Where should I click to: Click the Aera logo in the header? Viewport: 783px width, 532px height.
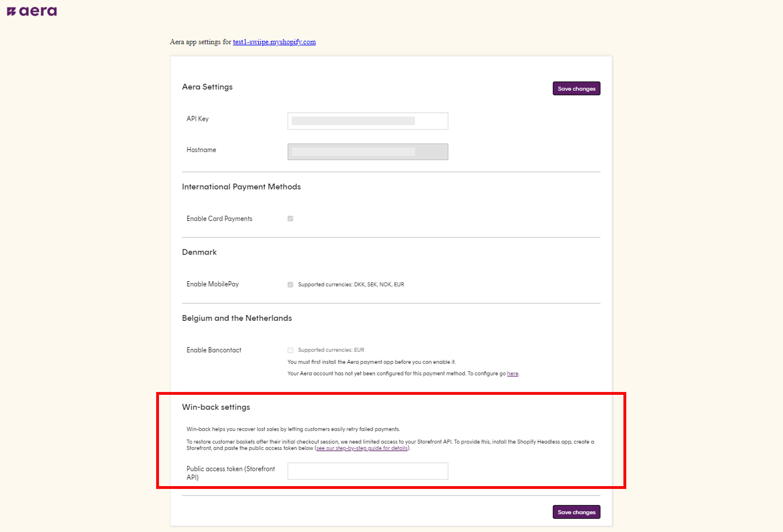coord(32,11)
